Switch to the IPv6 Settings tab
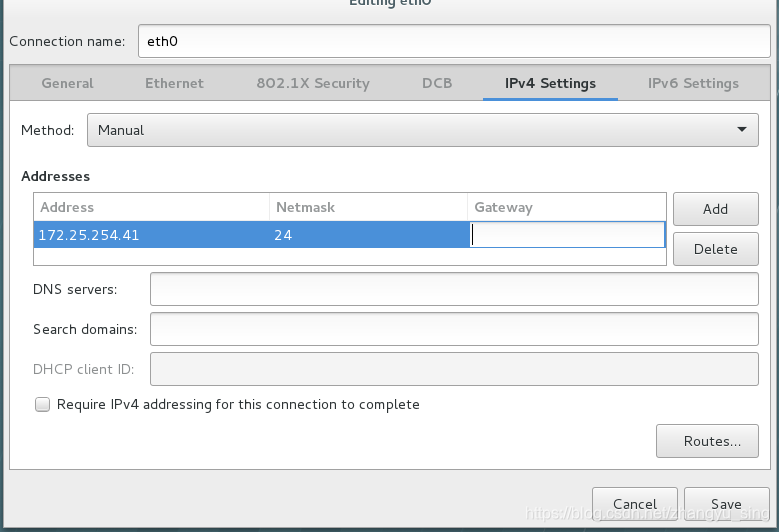 click(693, 83)
